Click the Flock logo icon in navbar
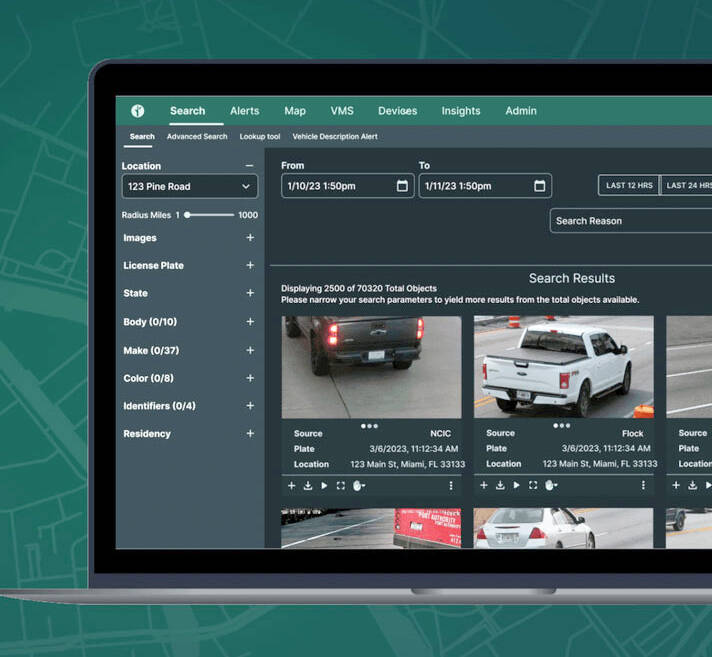 (x=138, y=111)
